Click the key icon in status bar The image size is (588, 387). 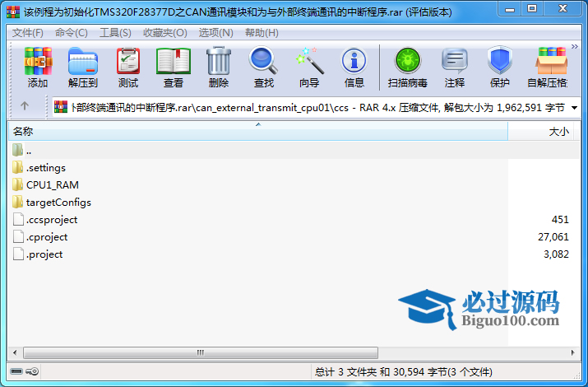32,371
